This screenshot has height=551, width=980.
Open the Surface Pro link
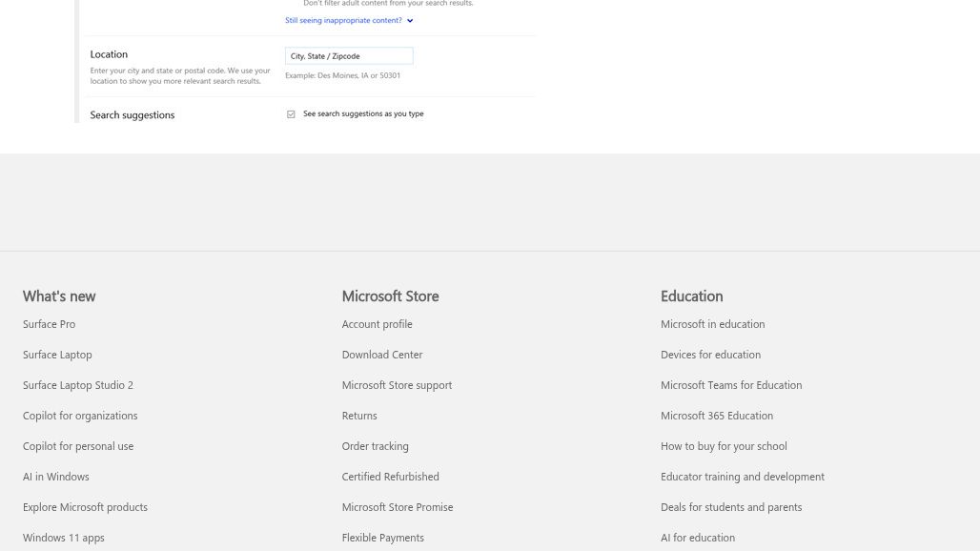[x=49, y=324]
